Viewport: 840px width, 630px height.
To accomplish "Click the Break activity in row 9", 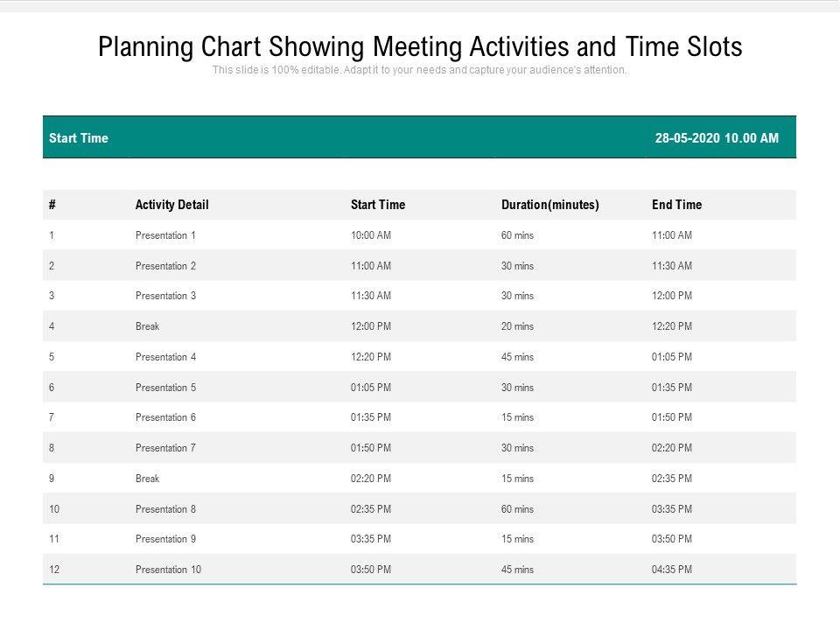I will click(147, 479).
